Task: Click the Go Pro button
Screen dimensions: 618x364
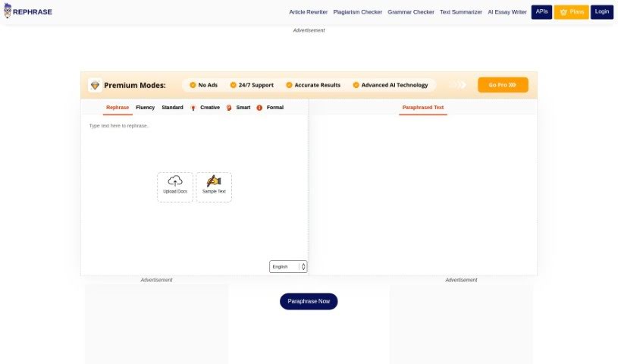Action: [503, 85]
